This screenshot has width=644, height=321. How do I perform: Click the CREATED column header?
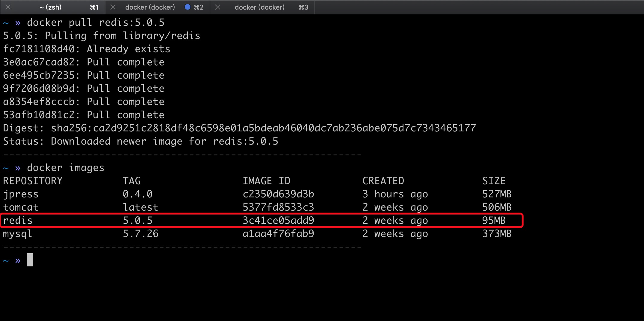[x=383, y=181]
